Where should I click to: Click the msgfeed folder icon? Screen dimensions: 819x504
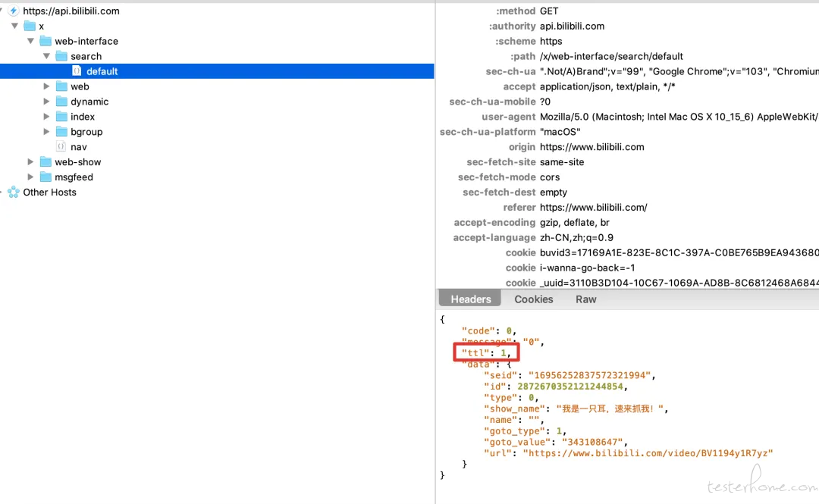point(46,177)
